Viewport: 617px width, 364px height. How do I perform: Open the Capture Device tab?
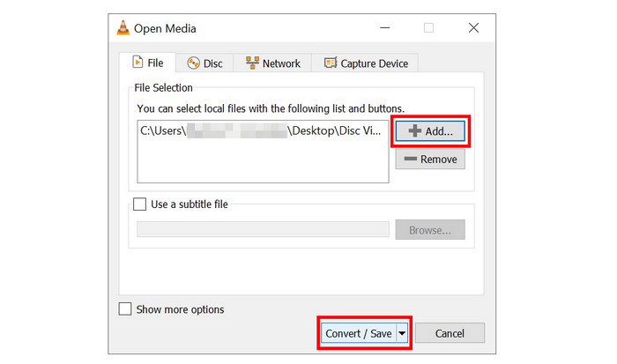pyautogui.click(x=365, y=63)
